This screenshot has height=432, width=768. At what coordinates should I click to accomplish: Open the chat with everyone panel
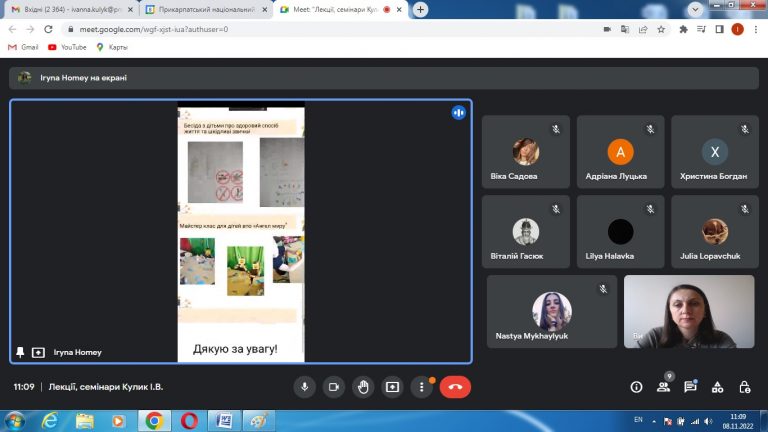coord(691,387)
